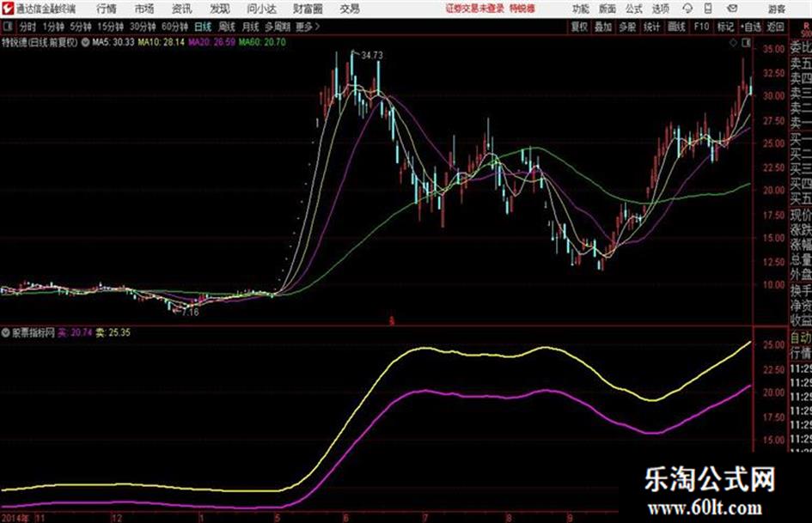Click the MA10: 28.14 indicator label
Viewport: 812px width, 523px height.
(x=161, y=42)
